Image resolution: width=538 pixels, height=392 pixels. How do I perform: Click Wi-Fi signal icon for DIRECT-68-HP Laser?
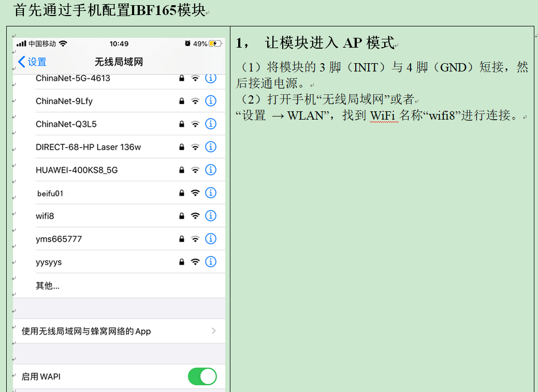click(195, 147)
